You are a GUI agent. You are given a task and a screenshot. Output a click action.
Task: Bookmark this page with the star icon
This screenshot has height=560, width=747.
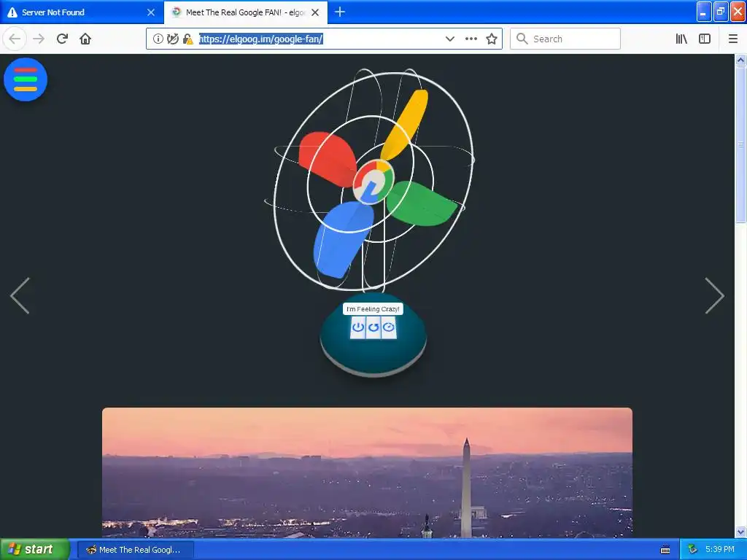[492, 39]
